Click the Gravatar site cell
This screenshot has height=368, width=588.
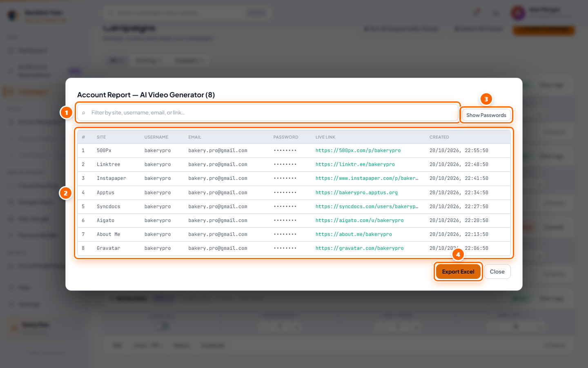click(x=109, y=248)
